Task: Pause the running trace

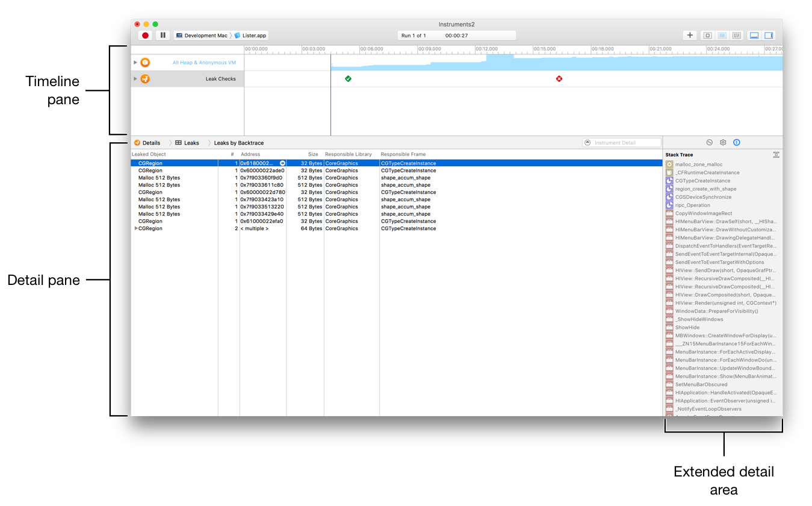Action: click(x=163, y=36)
